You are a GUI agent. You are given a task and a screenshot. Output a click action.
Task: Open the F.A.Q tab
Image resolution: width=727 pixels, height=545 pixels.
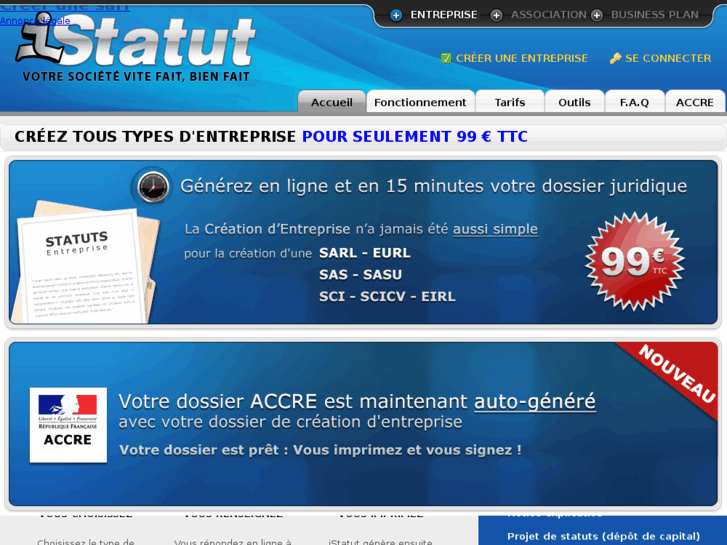(x=634, y=102)
